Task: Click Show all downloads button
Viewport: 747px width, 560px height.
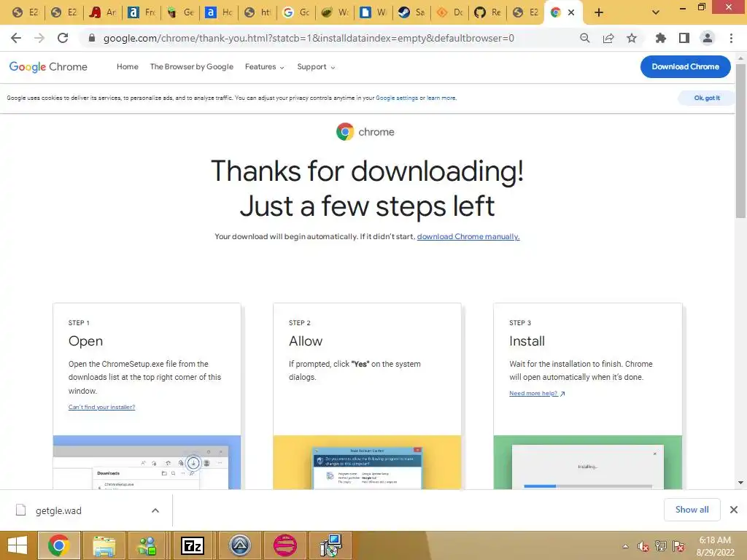Action: point(692,510)
